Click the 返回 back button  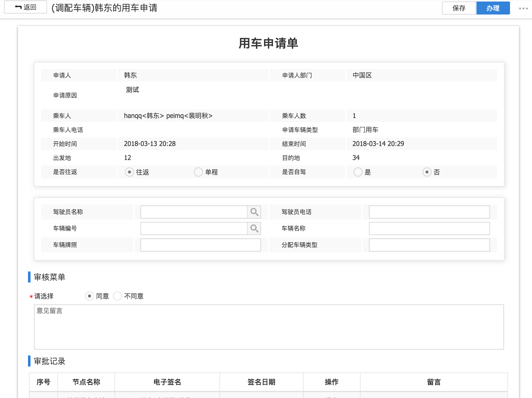(25, 7)
